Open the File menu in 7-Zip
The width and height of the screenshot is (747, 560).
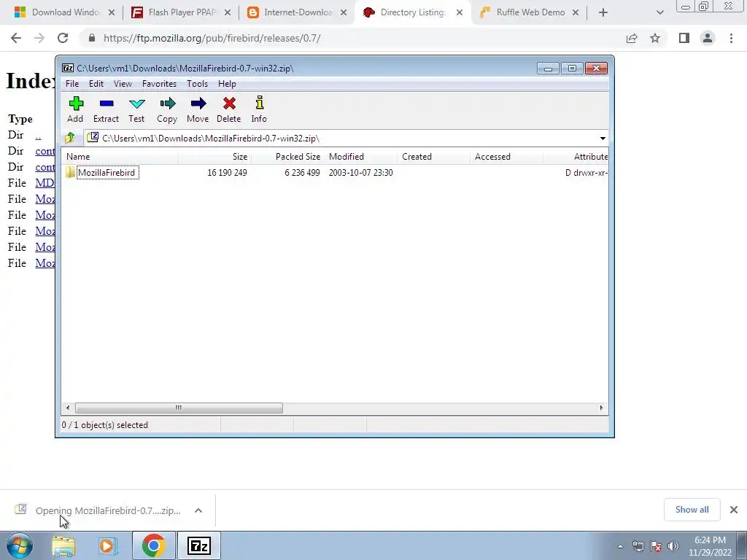(72, 84)
